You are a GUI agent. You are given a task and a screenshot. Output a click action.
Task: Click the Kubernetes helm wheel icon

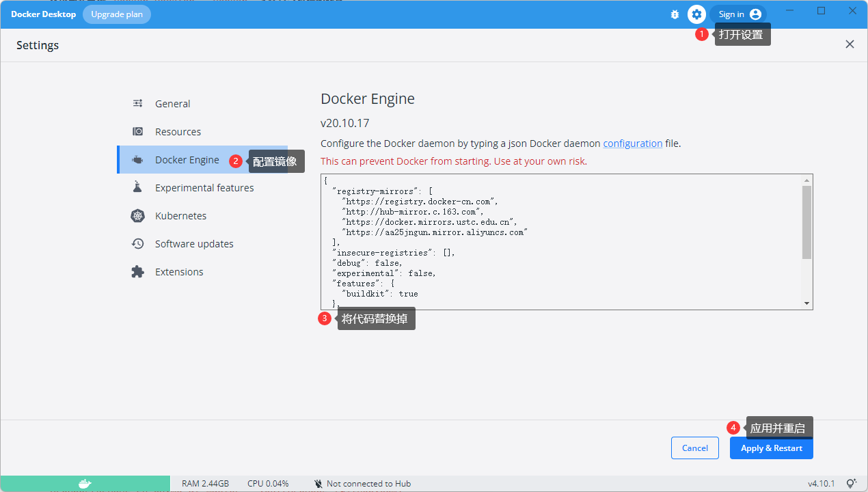[x=137, y=216]
